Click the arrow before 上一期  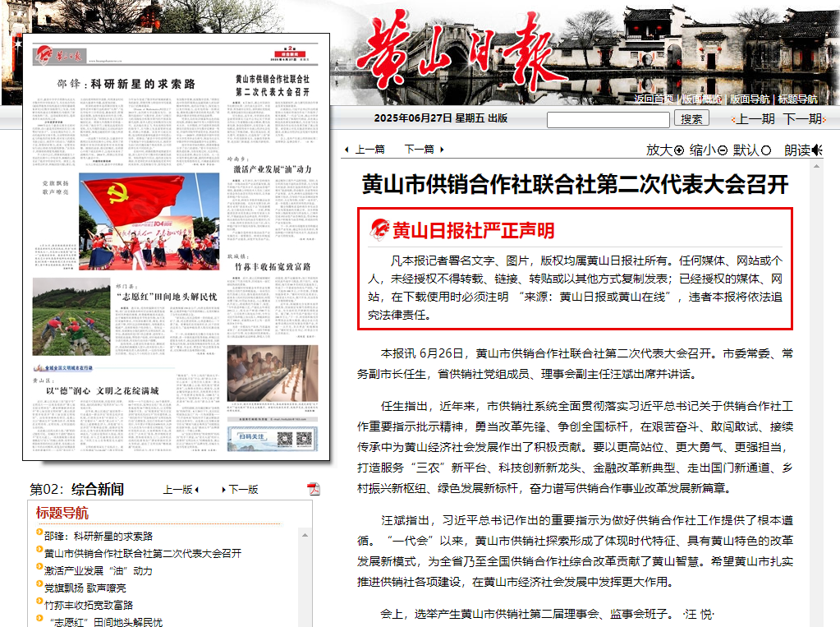click(x=733, y=120)
